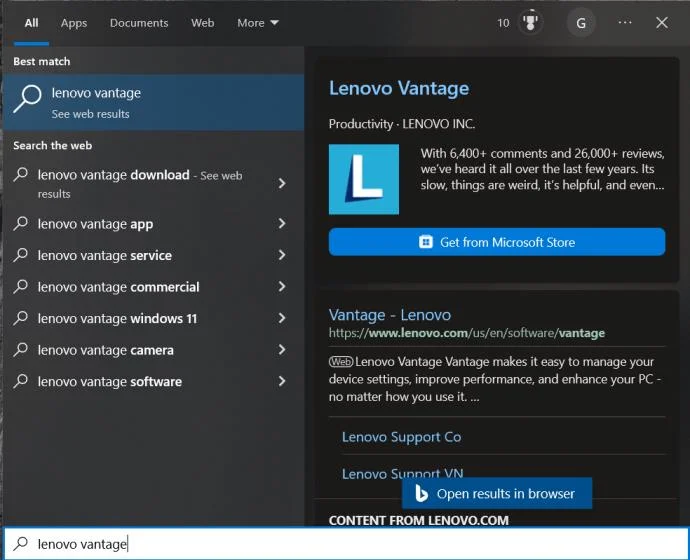Click search icon beside lenovo vantage camera
The width and height of the screenshot is (690, 560).
[20, 350]
